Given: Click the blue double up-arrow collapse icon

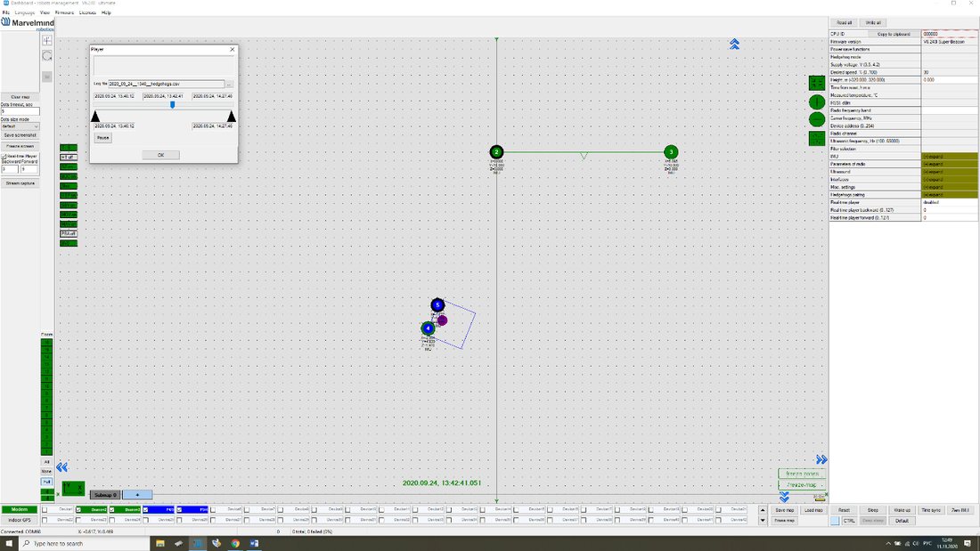Looking at the screenshot, I should tap(734, 44).
